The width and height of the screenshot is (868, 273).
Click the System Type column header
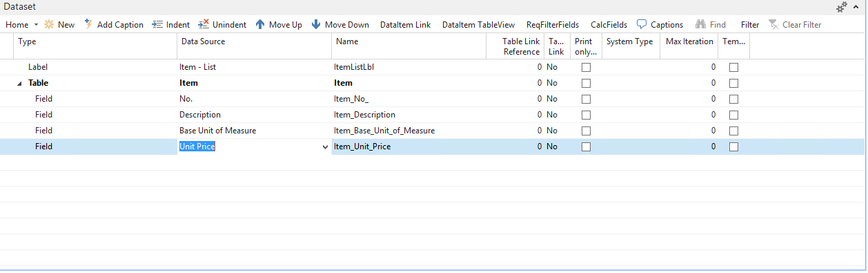(631, 46)
